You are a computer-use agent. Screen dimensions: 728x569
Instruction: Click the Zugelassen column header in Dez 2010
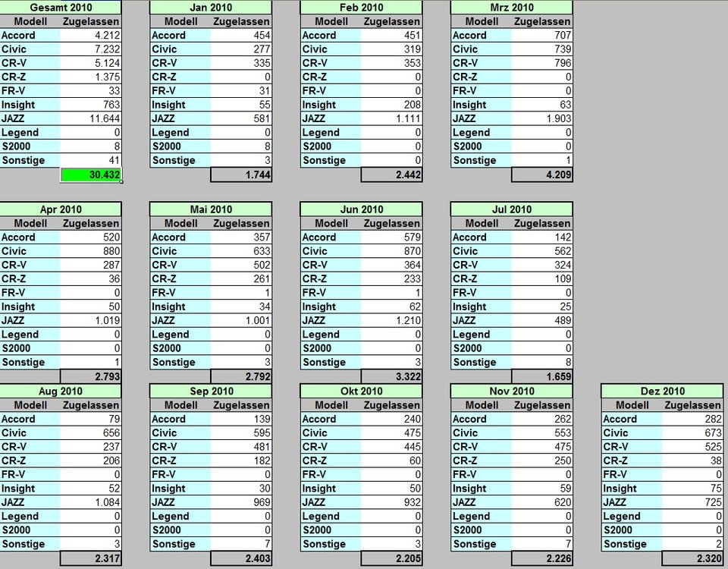click(x=692, y=405)
